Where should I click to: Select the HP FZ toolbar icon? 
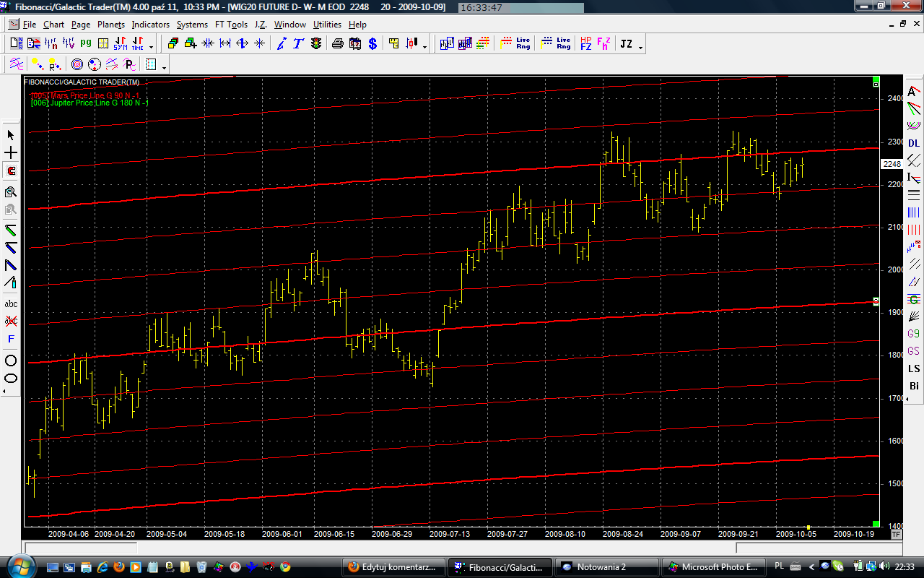coord(585,44)
